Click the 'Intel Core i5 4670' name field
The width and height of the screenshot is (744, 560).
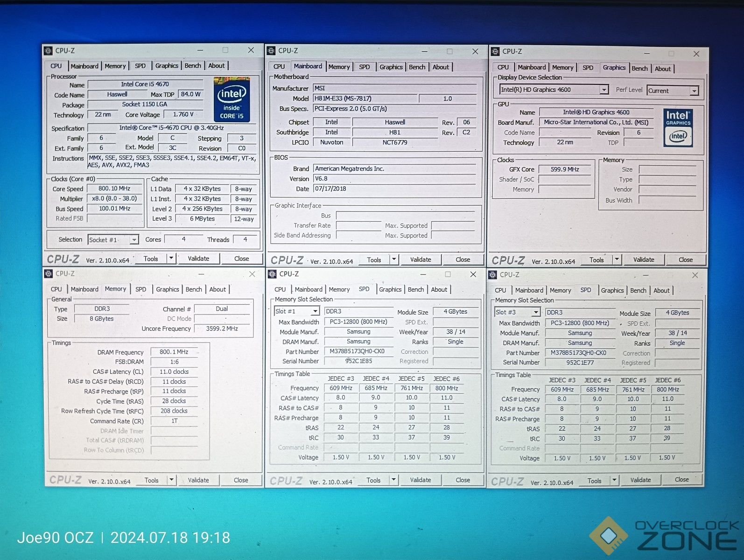(x=145, y=84)
